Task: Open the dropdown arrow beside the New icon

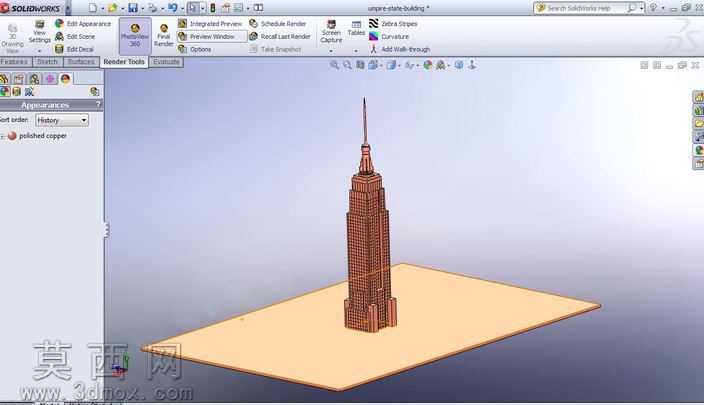Action: click(x=102, y=8)
